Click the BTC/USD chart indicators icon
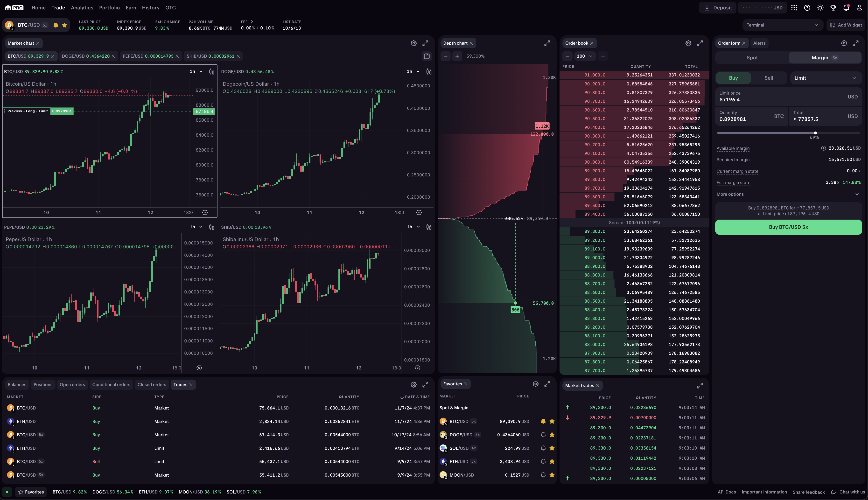 212,71
